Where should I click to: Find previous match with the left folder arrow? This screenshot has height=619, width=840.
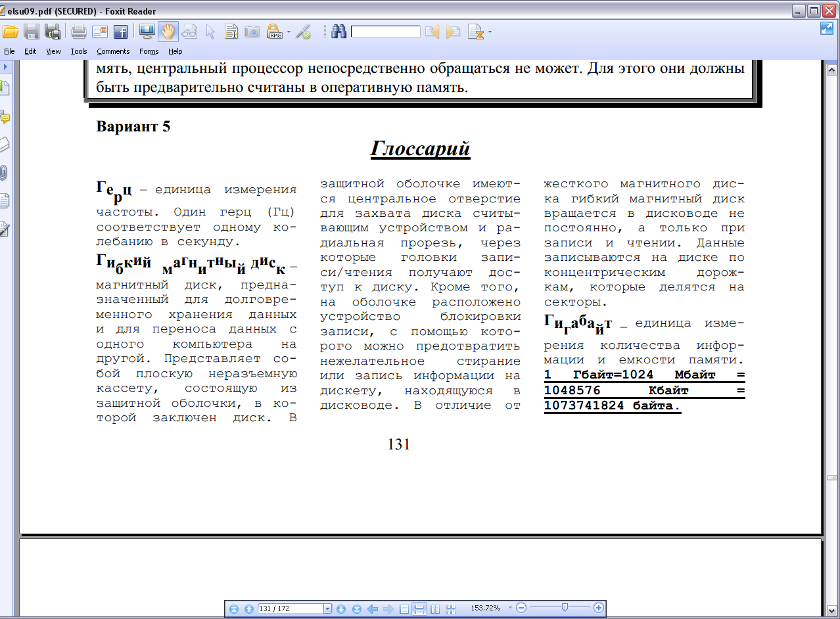(432, 31)
